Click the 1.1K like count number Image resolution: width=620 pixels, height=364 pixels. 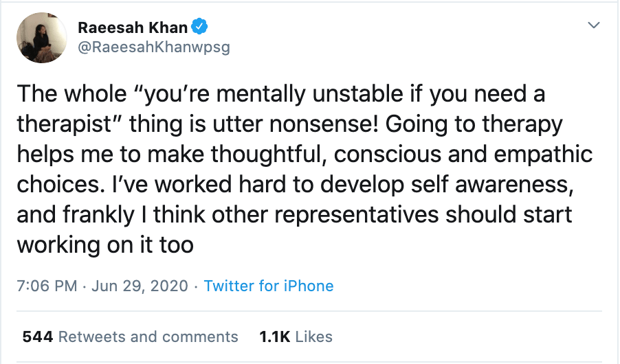pyautogui.click(x=275, y=337)
